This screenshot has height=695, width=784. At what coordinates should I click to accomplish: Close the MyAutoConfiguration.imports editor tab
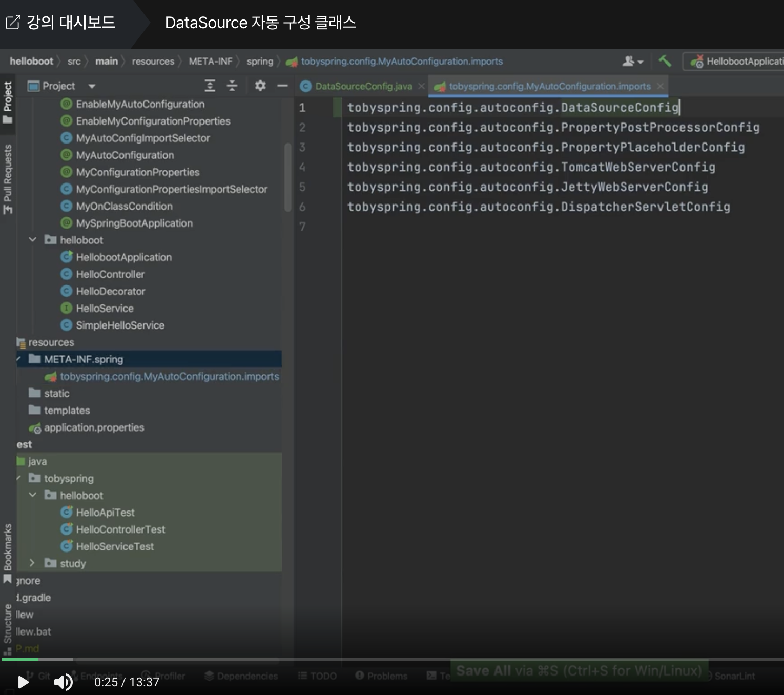(660, 86)
